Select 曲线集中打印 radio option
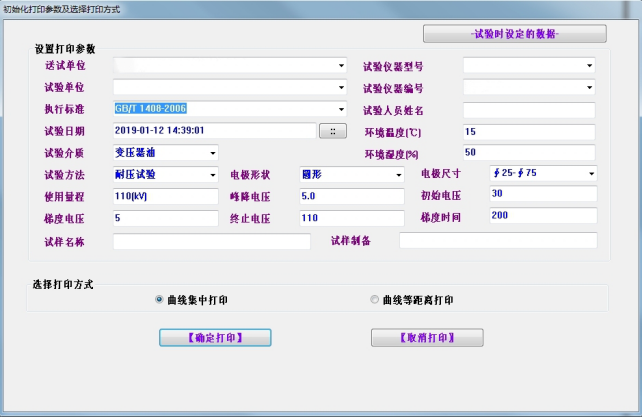 click(x=160, y=299)
